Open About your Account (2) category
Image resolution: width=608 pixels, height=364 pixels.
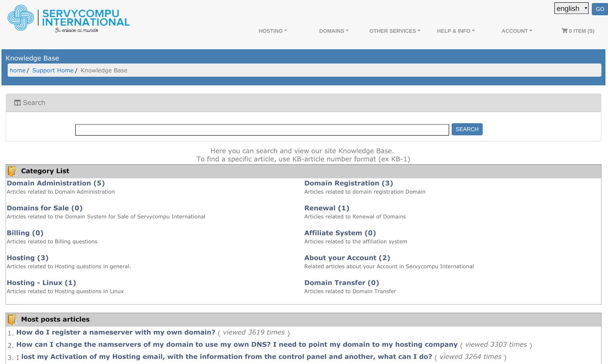pyautogui.click(x=347, y=258)
